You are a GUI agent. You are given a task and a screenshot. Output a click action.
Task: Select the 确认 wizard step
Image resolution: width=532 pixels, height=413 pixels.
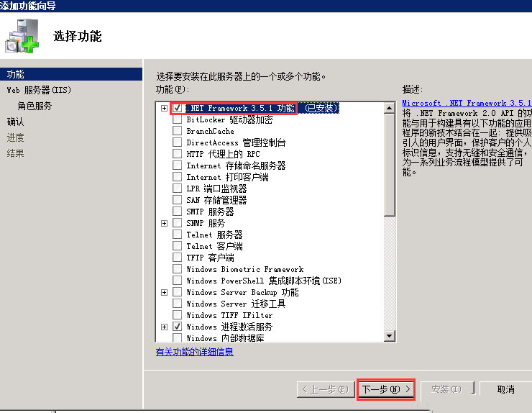click(x=15, y=122)
